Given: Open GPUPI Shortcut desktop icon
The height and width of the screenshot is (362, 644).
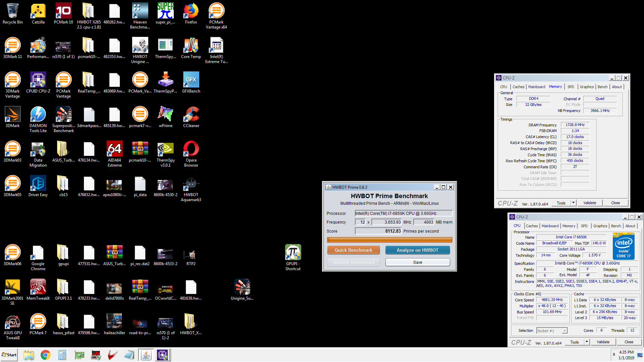Looking at the screenshot, I should [293, 258].
